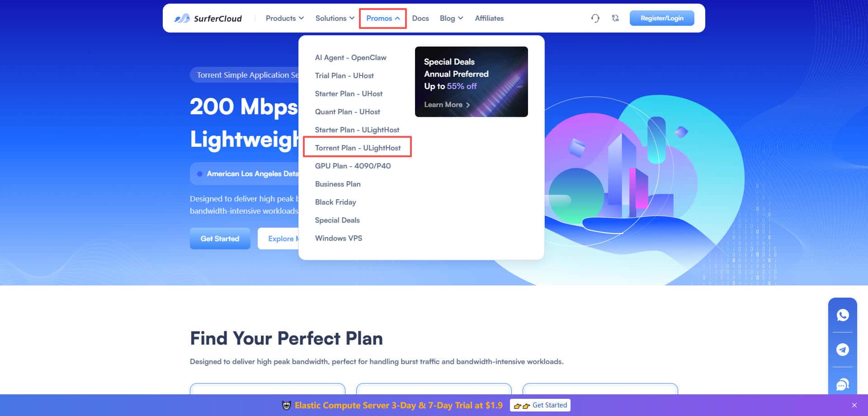Image resolution: width=868 pixels, height=416 pixels.
Task: Collapse the Promos menu chevron
Action: tap(397, 18)
